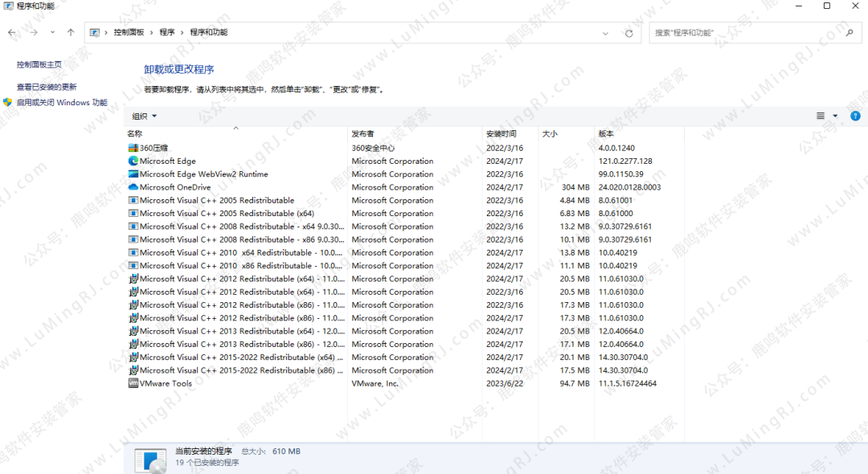Click the refresh button beside address bar
This screenshot has height=474, width=868.
click(629, 33)
